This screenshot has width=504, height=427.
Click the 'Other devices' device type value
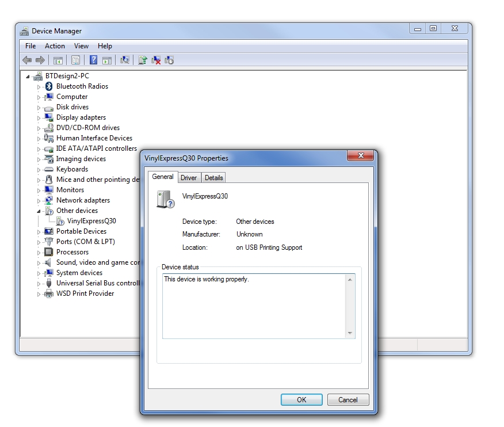tap(255, 222)
